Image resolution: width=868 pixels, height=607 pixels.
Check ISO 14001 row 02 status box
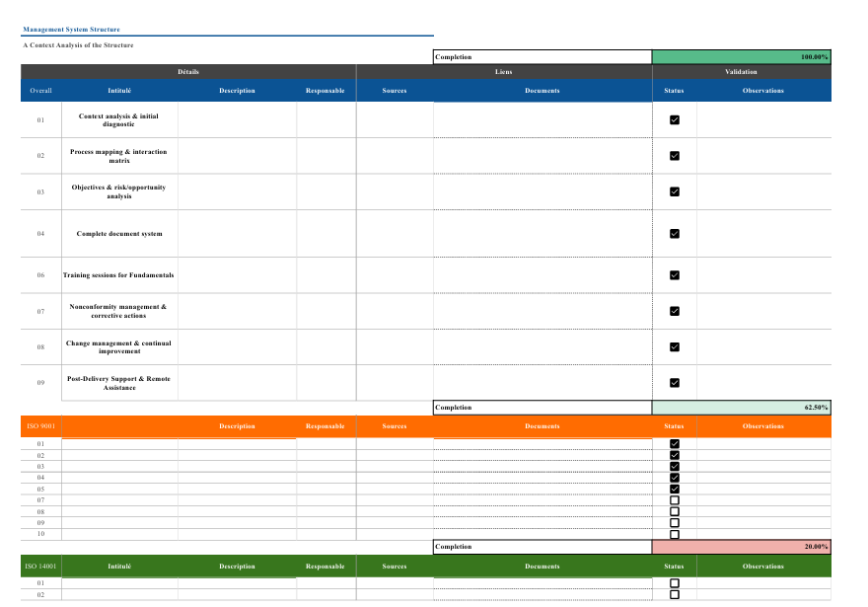click(x=675, y=595)
